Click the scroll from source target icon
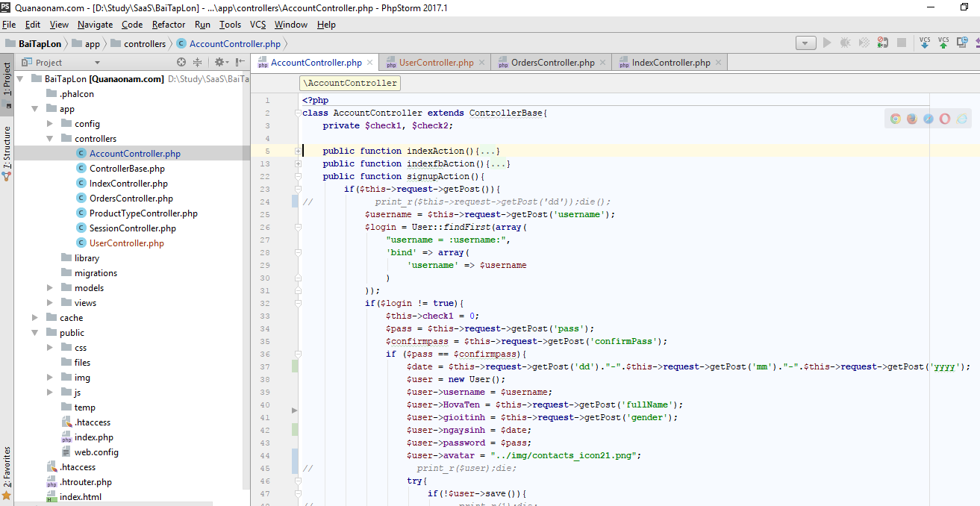The width and height of the screenshot is (980, 506). (x=181, y=63)
